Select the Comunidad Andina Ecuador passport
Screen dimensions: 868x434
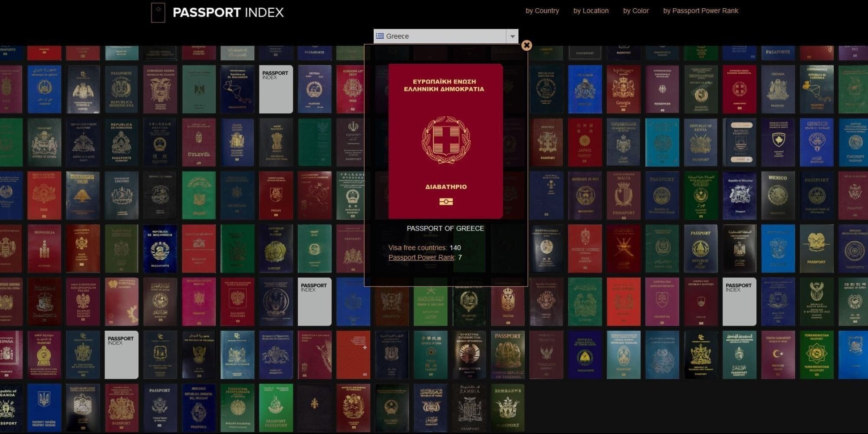[x=160, y=89]
